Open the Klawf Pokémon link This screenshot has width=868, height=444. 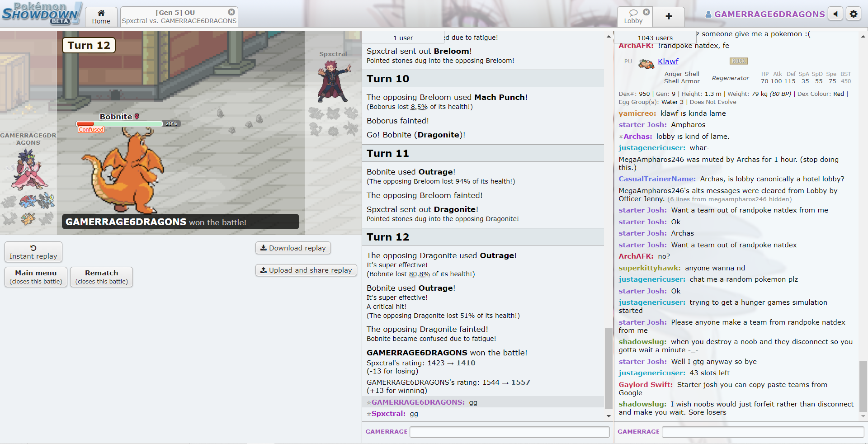click(668, 61)
